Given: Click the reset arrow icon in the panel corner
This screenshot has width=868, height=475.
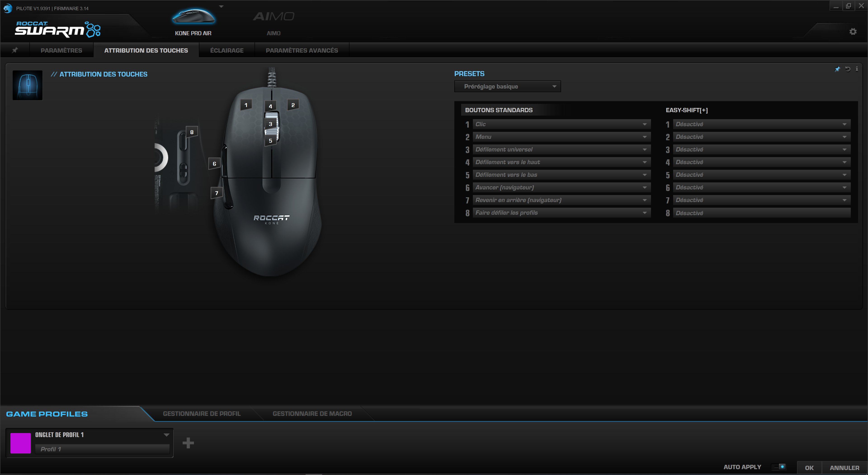Looking at the screenshot, I should point(847,69).
